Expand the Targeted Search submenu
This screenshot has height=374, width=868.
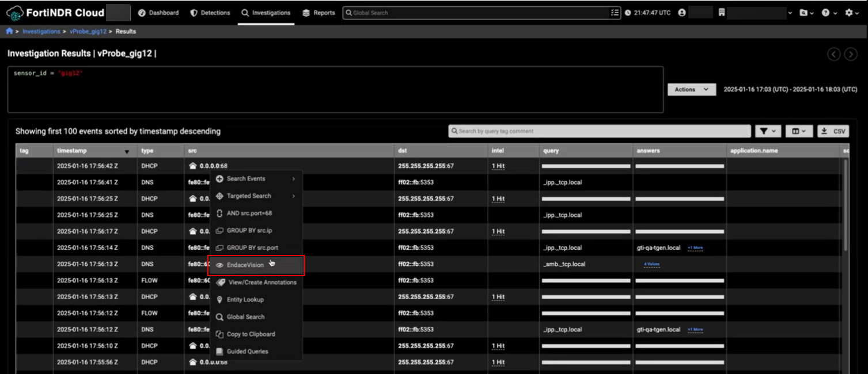[247, 196]
